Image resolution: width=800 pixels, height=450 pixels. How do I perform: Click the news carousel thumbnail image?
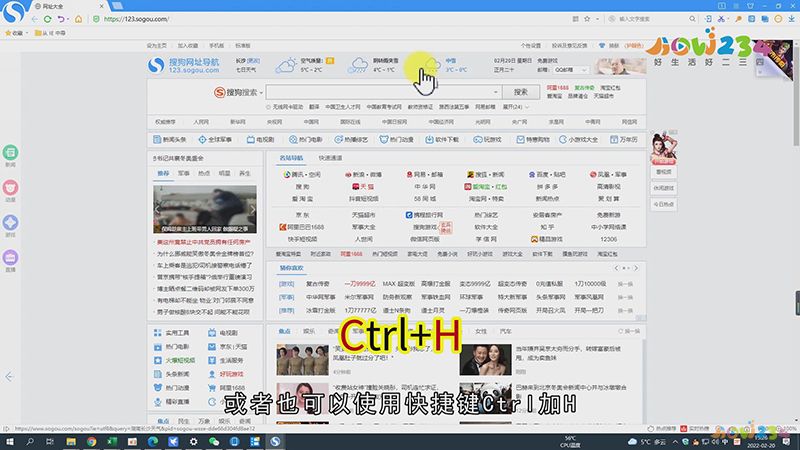click(205, 209)
